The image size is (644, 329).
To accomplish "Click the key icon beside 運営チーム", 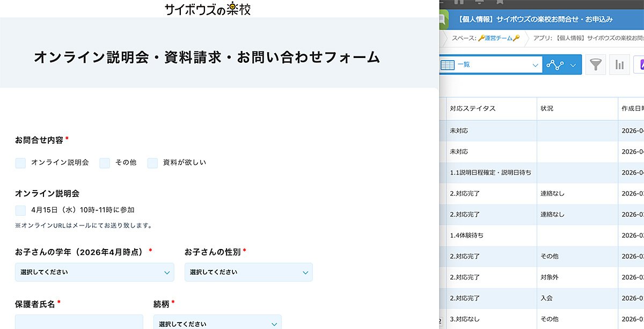I will pos(482,38).
